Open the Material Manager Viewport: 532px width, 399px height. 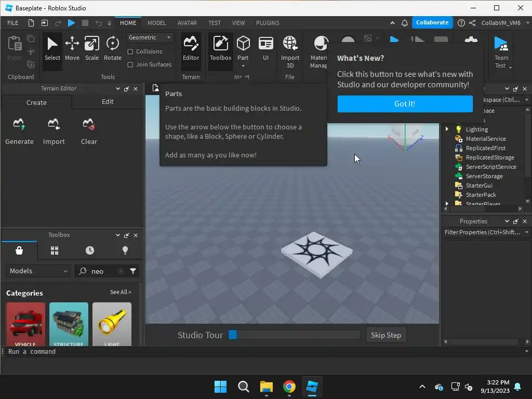(x=319, y=51)
